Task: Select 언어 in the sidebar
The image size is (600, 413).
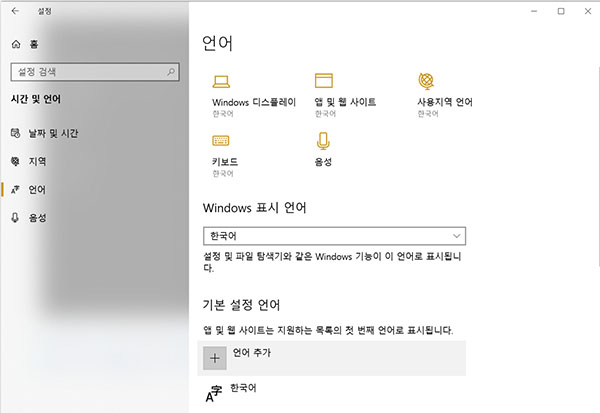Action: [x=37, y=189]
